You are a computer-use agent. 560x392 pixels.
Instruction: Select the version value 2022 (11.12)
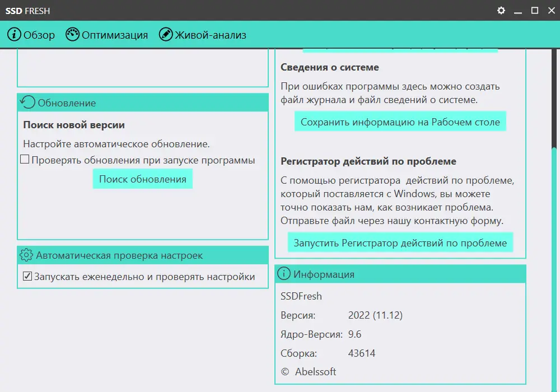[x=375, y=315]
